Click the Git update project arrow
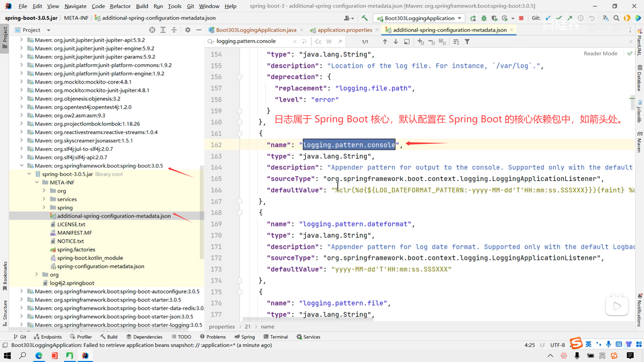The width and height of the screenshot is (644, 362). pyautogui.click(x=548, y=18)
